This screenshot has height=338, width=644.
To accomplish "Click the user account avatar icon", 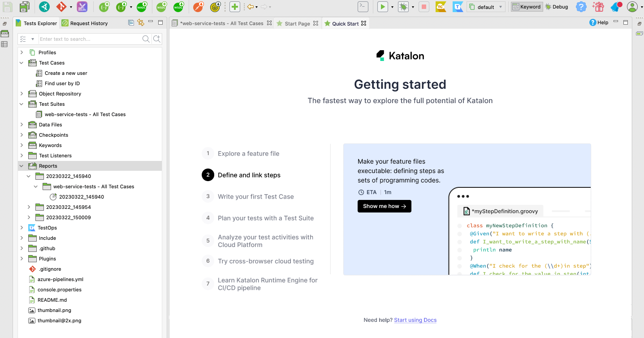I will tap(632, 7).
